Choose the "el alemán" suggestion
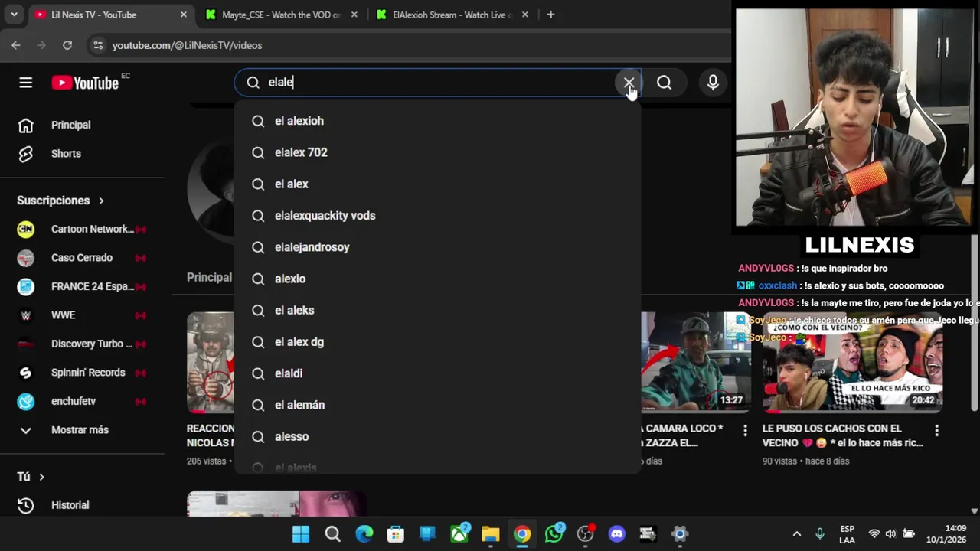 click(437, 405)
